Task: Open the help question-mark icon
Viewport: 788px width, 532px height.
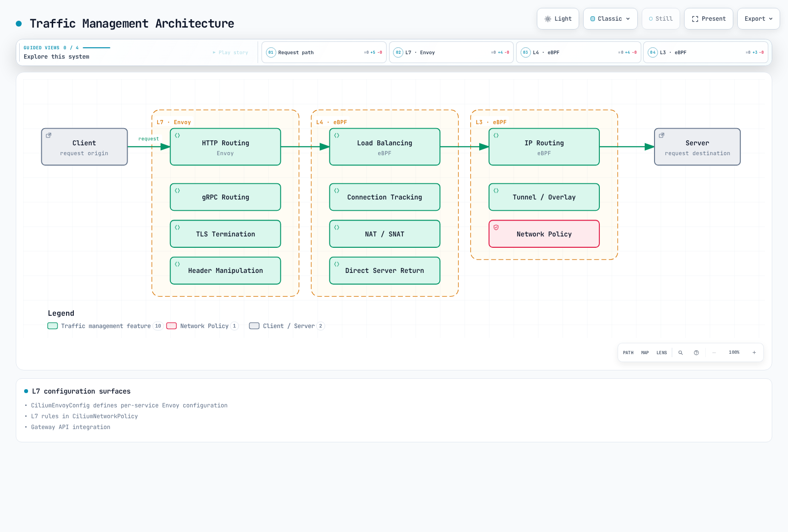Action: [696, 353]
